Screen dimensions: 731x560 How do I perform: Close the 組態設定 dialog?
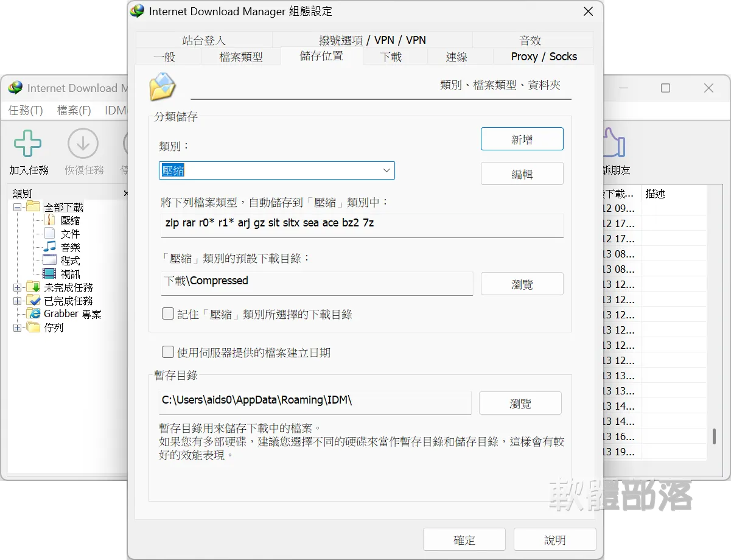588,12
